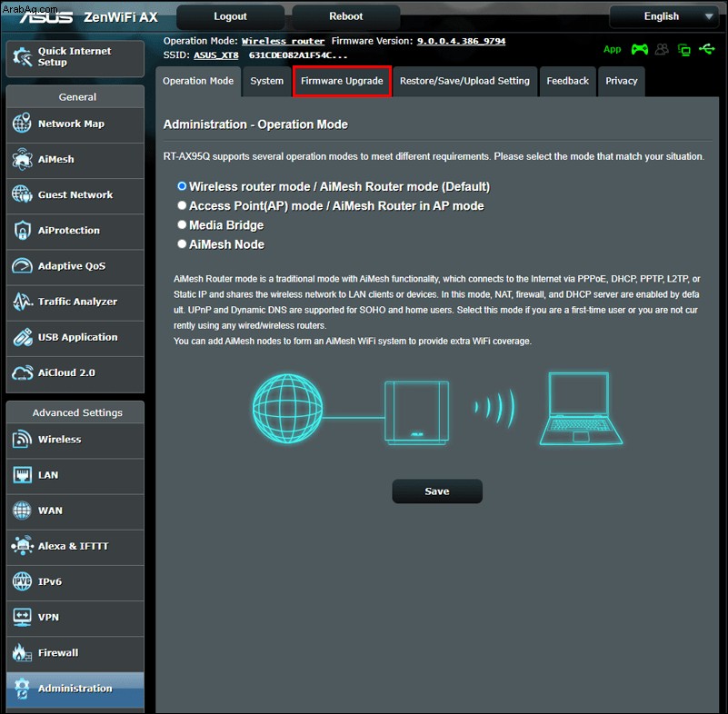Click the LAN port icon
The image size is (728, 714).
coord(22,474)
